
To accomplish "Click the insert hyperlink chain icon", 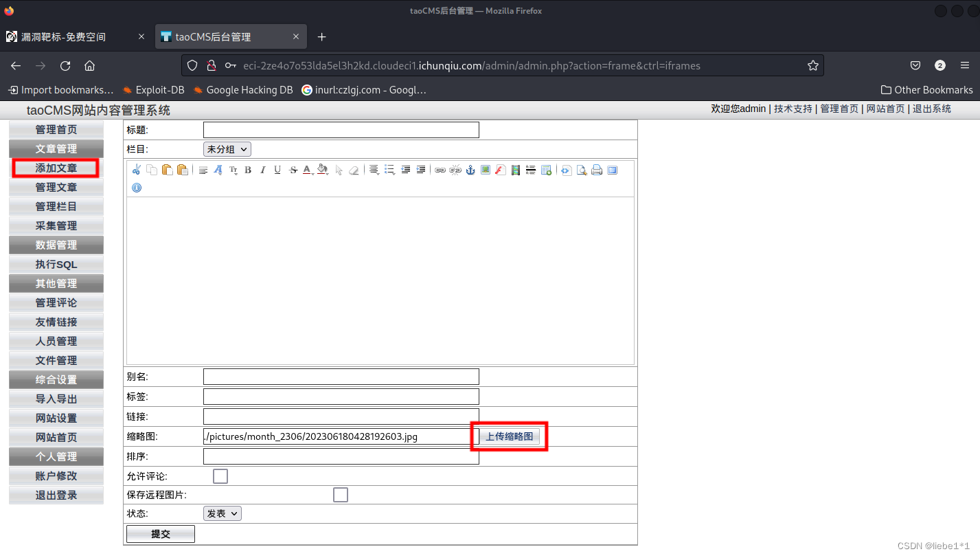I will click(x=440, y=170).
